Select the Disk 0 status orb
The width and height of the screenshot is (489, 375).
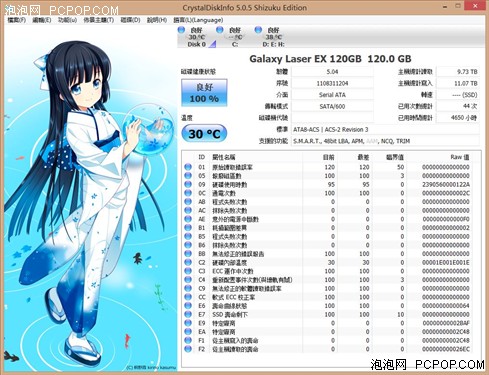coord(181,30)
